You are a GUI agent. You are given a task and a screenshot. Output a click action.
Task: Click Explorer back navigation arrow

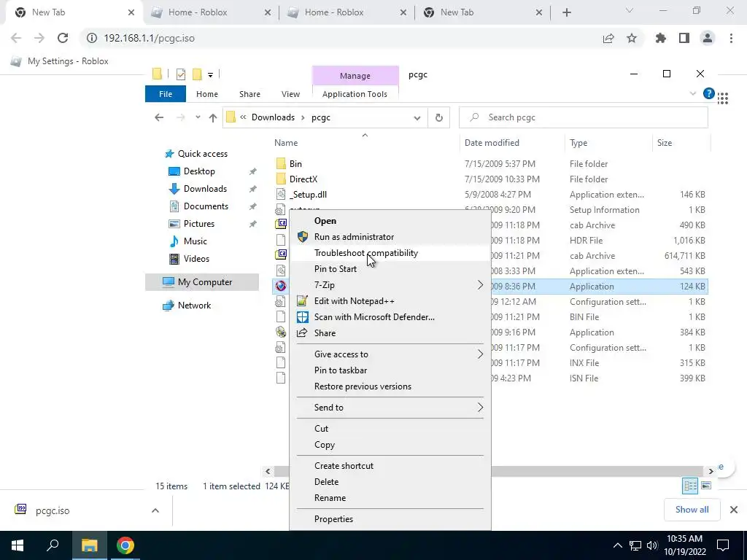(159, 117)
